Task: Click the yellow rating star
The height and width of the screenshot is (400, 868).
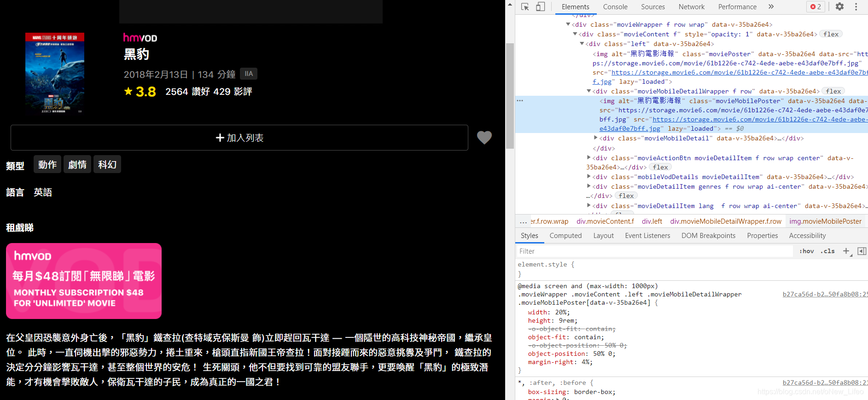Action: 128,91
